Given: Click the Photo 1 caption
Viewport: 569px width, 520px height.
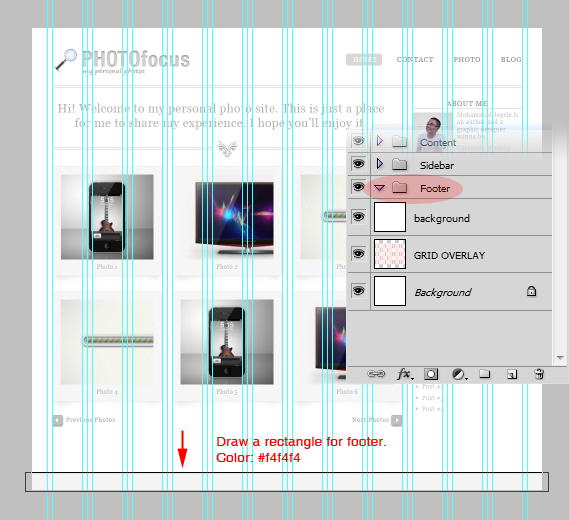Looking at the screenshot, I should (x=107, y=267).
